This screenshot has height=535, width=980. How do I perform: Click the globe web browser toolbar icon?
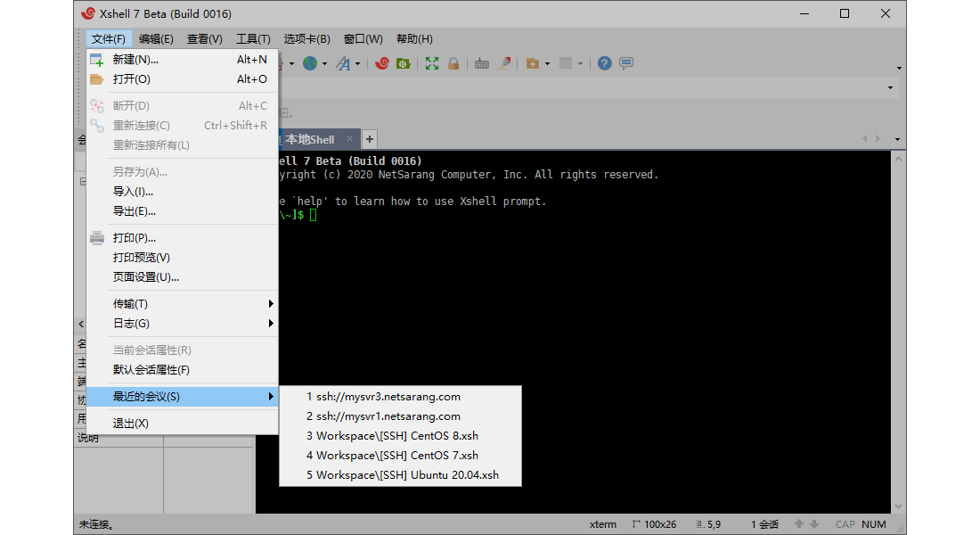[310, 63]
